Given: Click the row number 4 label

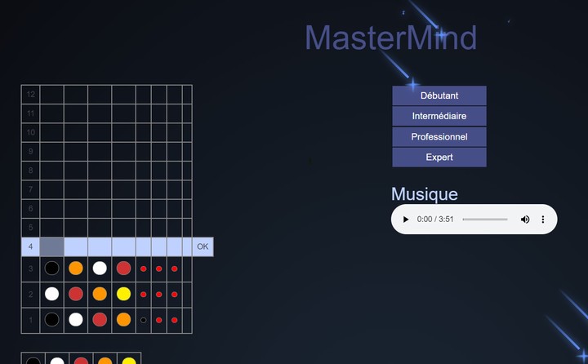Looking at the screenshot, I should (30, 246).
